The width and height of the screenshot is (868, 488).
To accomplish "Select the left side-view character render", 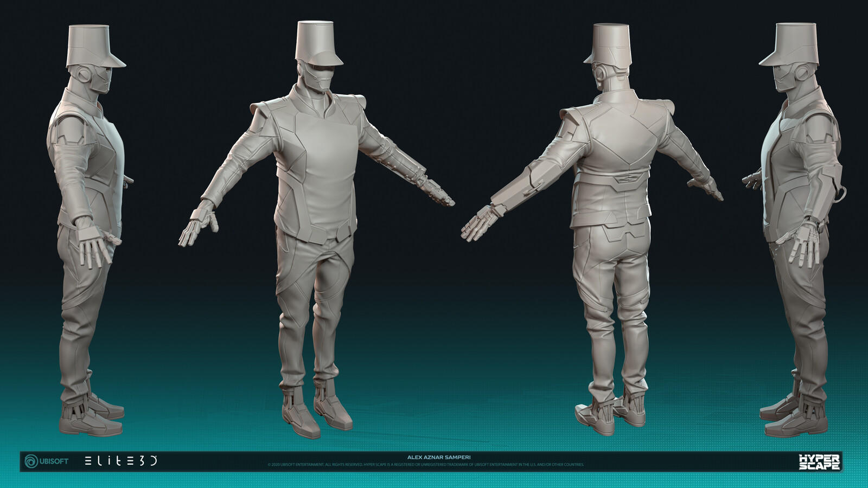I will coord(90,230).
